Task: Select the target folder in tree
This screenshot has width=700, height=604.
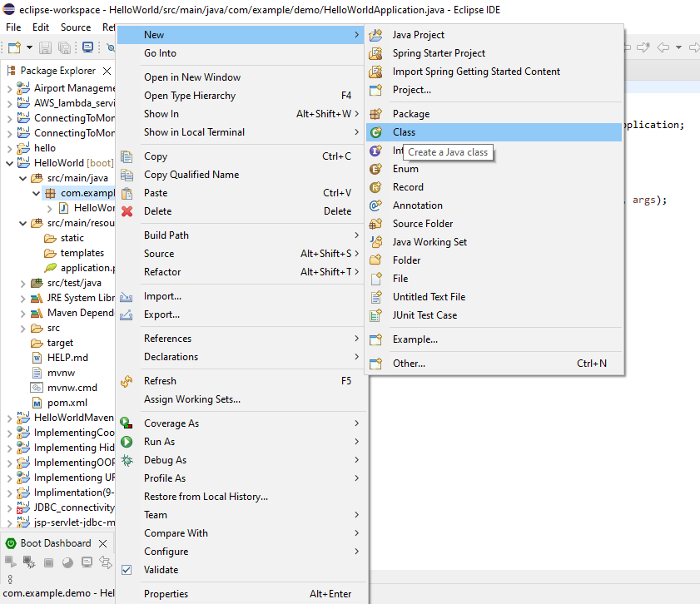Action: (60, 343)
